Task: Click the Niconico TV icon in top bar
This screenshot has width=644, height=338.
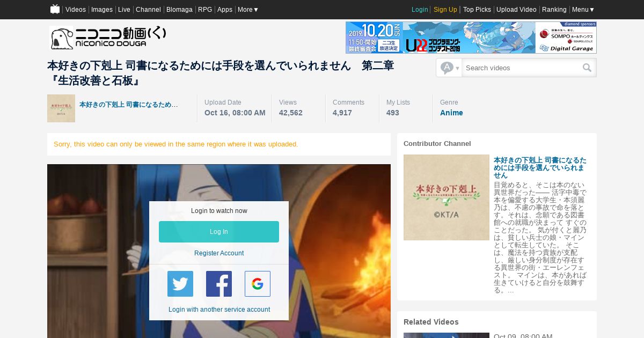Action: (55, 9)
